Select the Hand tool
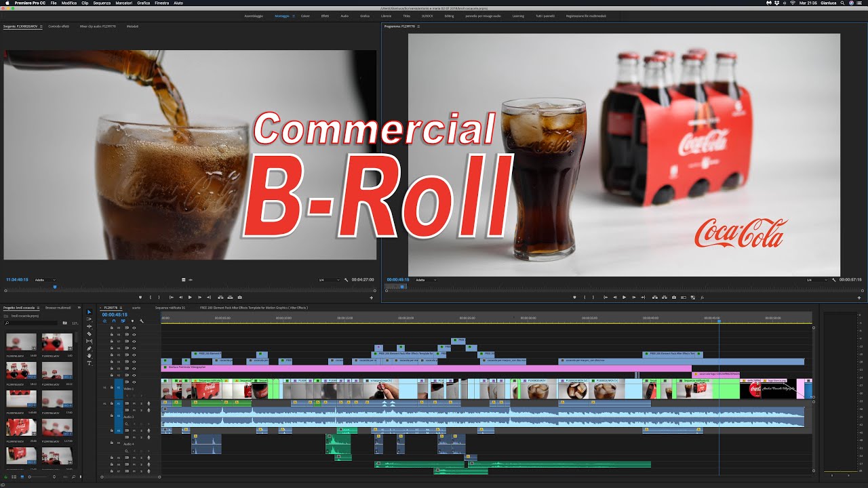This screenshot has height=488, width=868. pyautogui.click(x=89, y=356)
